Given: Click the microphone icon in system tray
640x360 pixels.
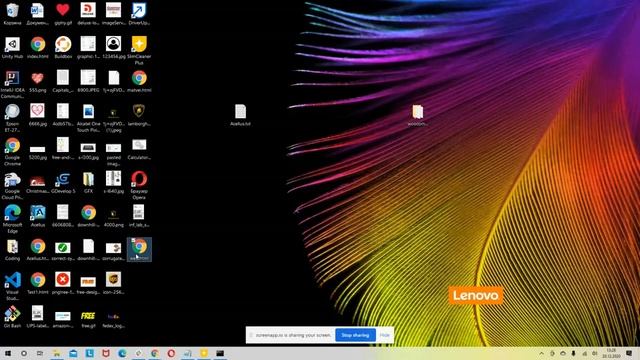Looking at the screenshot, I should tap(573, 353).
